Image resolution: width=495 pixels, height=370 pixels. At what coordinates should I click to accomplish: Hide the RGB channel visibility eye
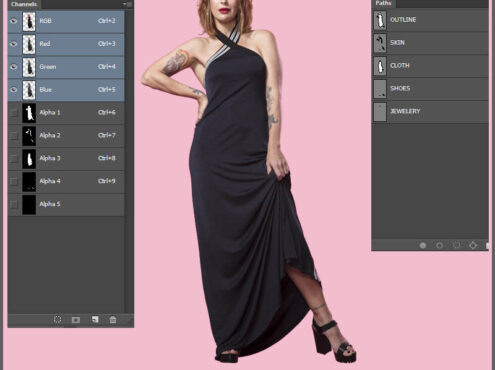14,21
